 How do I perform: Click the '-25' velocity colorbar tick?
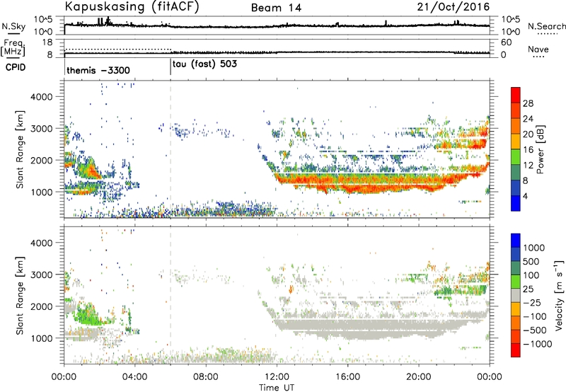click(x=532, y=302)
